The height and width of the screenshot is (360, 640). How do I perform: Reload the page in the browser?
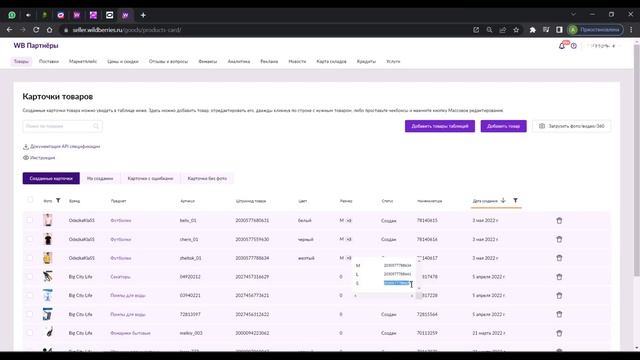coord(36,30)
